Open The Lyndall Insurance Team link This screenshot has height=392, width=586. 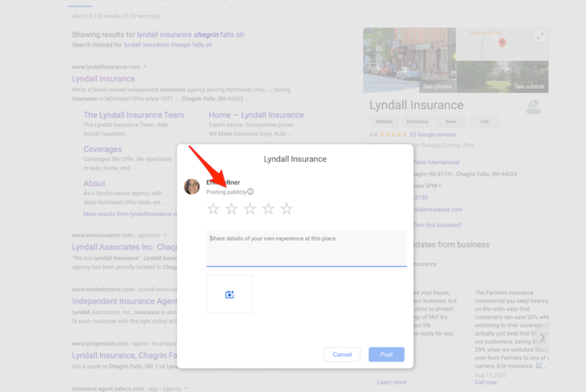[x=134, y=115]
